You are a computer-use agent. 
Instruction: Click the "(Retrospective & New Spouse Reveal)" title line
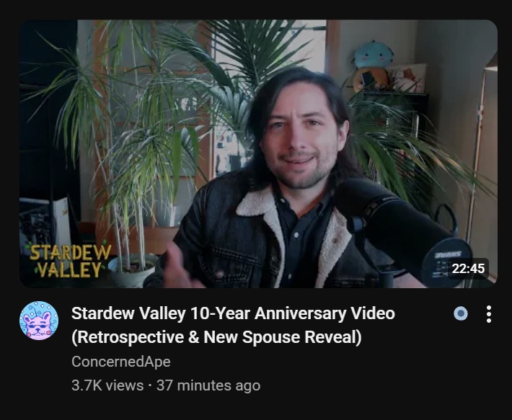pyautogui.click(x=216, y=337)
